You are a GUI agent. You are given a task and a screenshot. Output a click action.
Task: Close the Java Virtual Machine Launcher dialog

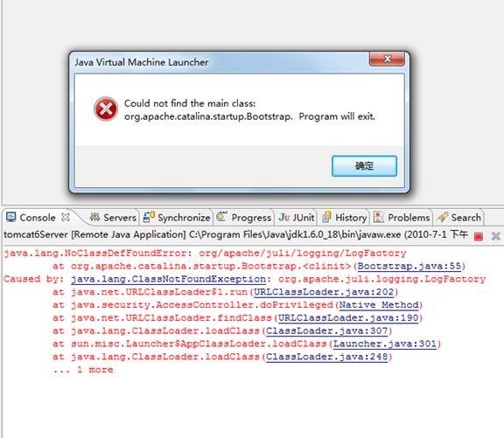pos(387,59)
